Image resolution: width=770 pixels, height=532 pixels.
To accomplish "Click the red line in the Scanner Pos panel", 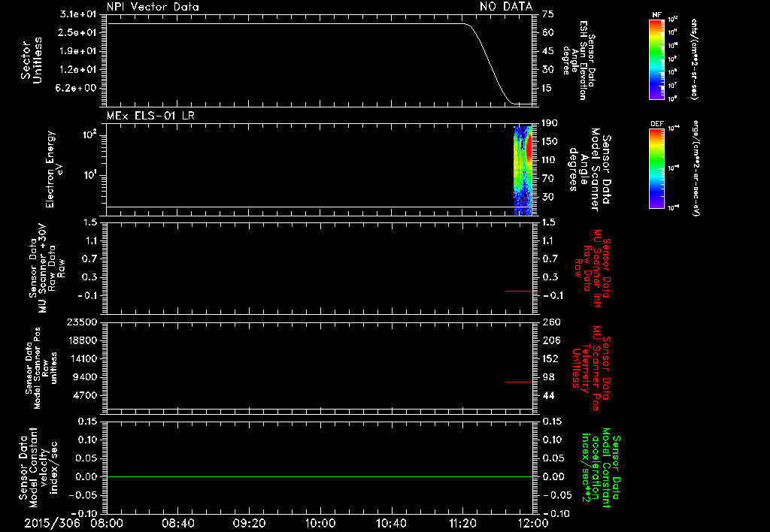I will (x=518, y=382).
